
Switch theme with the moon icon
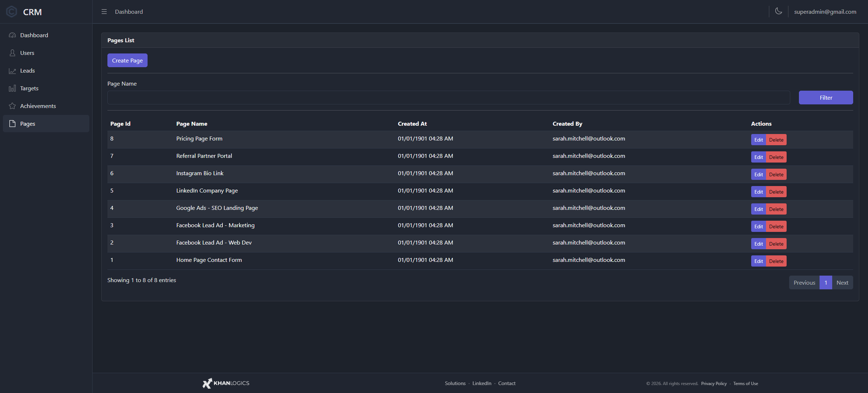click(778, 11)
